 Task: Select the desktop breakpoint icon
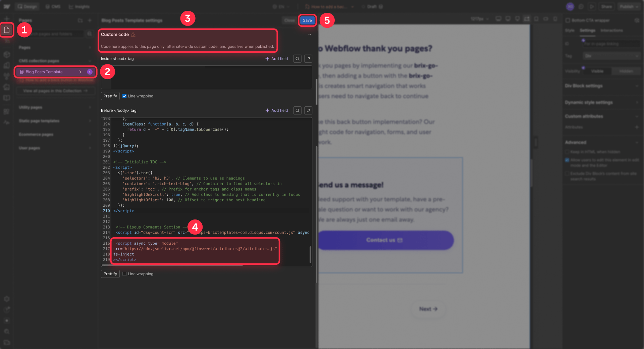click(x=498, y=19)
